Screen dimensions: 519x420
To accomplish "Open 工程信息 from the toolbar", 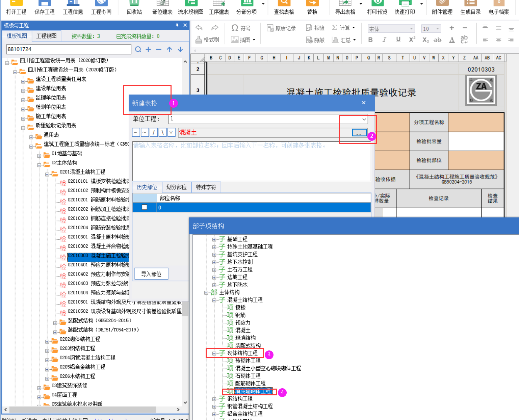I will coord(73,7).
